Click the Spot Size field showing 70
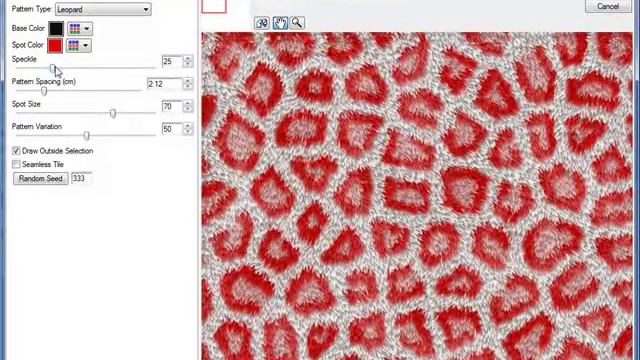Image resolution: width=640 pixels, height=360 pixels. [172, 107]
